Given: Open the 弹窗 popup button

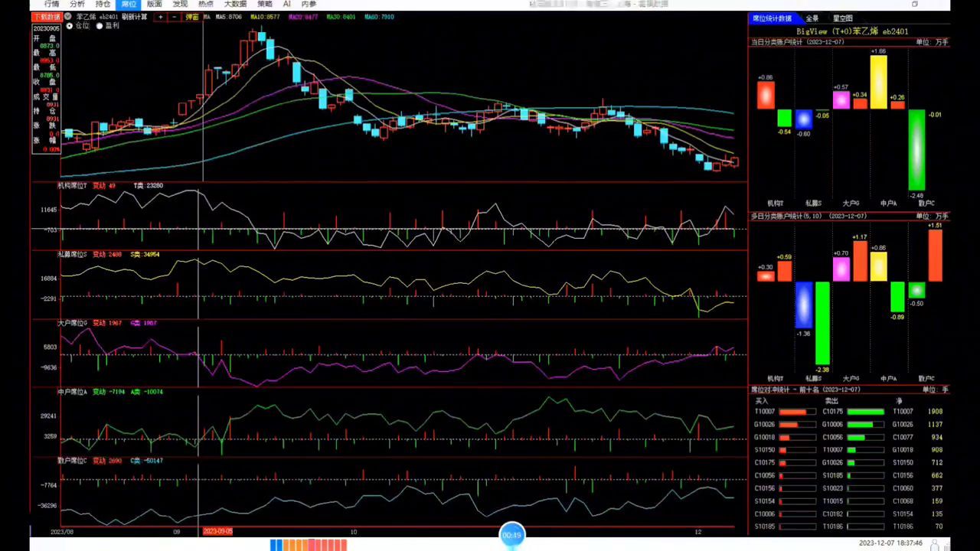Looking at the screenshot, I should click(x=192, y=17).
